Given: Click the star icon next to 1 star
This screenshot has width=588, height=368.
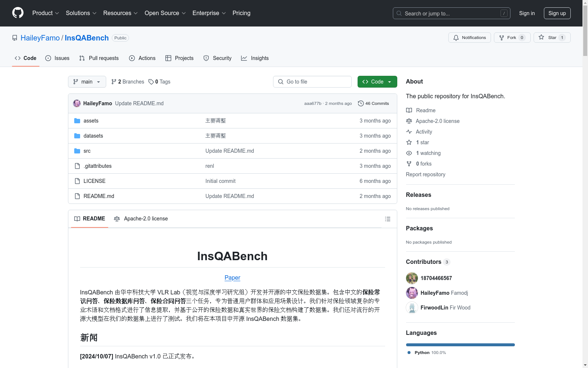Looking at the screenshot, I should [x=409, y=142].
